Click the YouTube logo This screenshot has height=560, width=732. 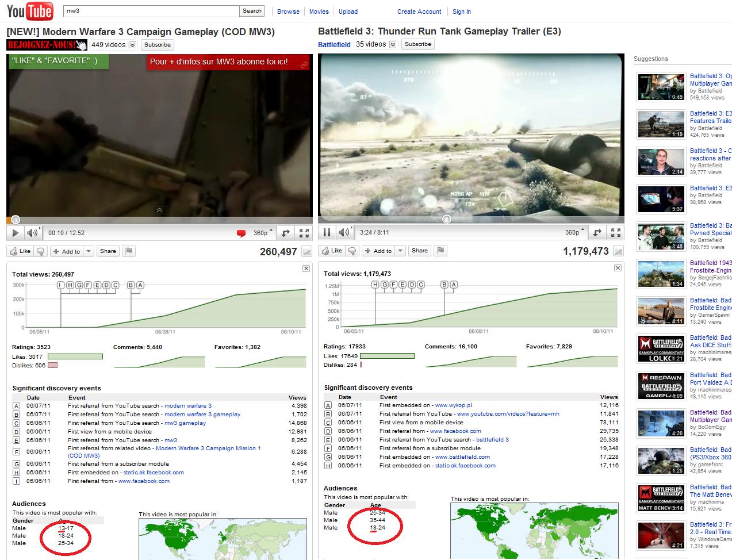pyautogui.click(x=30, y=11)
